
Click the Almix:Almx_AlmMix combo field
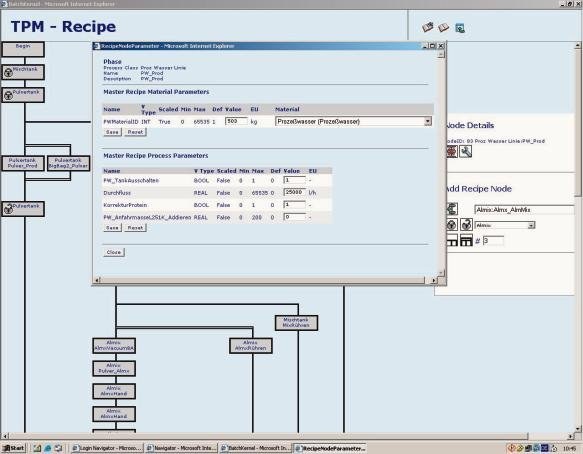tap(524, 210)
